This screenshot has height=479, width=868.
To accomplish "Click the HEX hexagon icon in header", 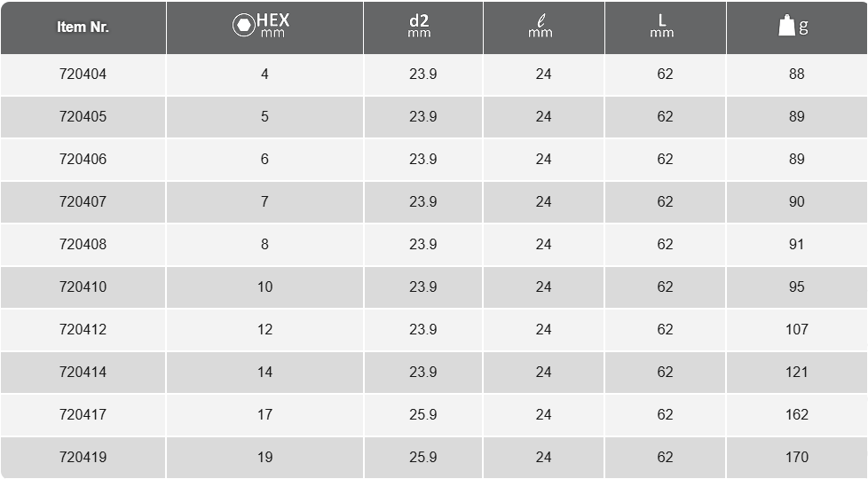I will pyautogui.click(x=243, y=26).
